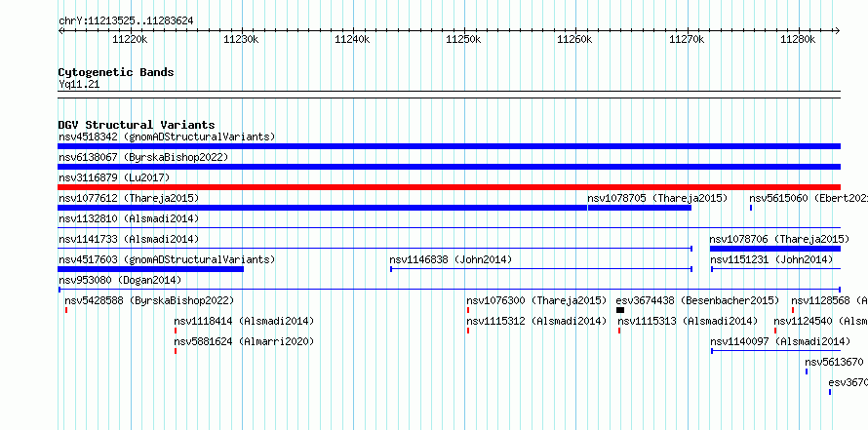Open the nsv3116879 (Lu2017) label
This screenshot has height=430, width=868.
tap(114, 177)
